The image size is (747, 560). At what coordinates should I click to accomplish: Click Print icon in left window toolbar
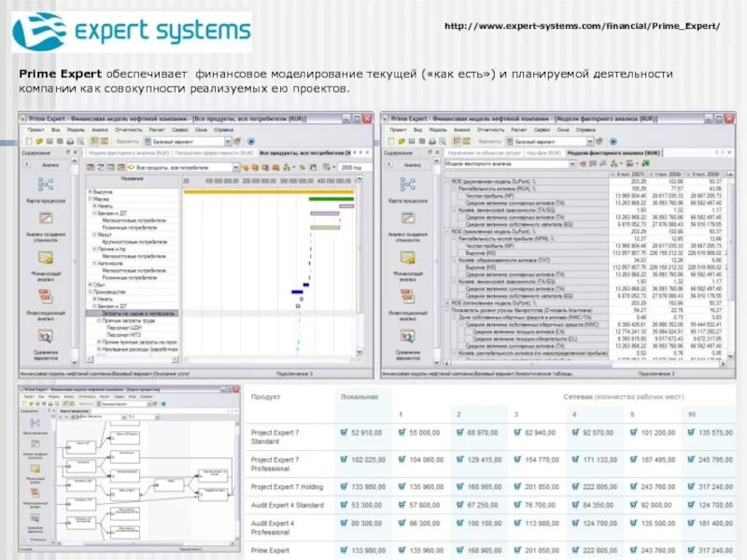click(x=70, y=142)
